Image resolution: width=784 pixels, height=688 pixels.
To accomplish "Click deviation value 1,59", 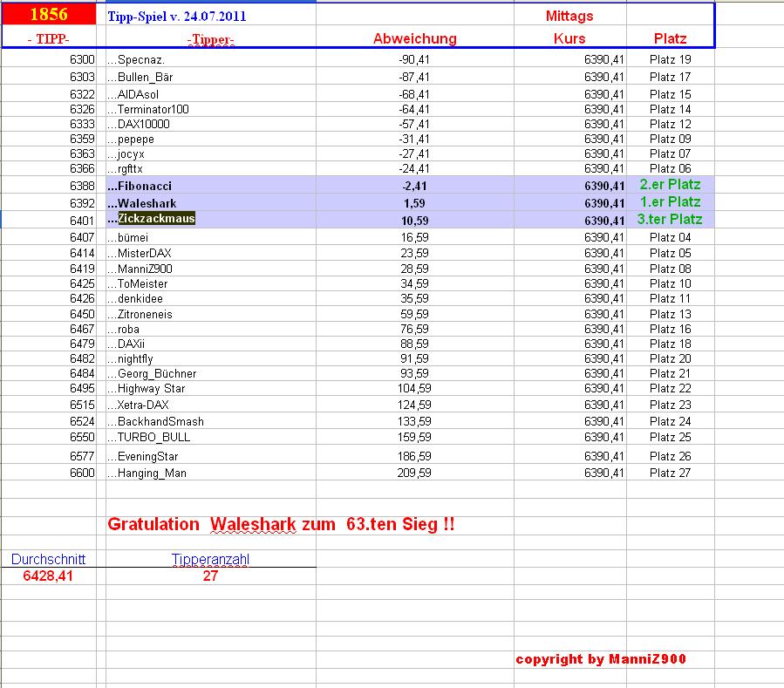I will coord(414,203).
